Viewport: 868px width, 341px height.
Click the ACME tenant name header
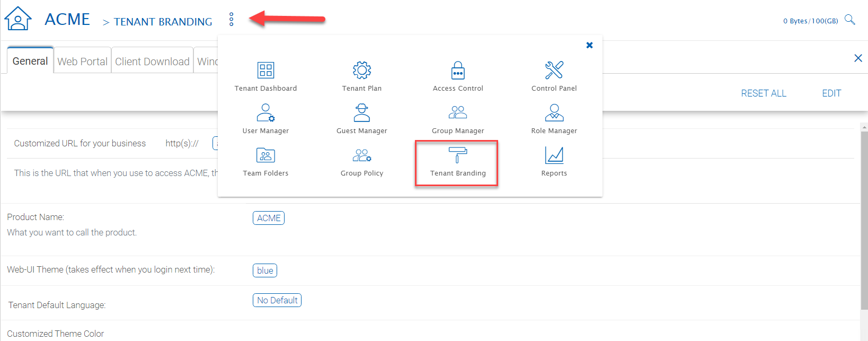(x=67, y=19)
